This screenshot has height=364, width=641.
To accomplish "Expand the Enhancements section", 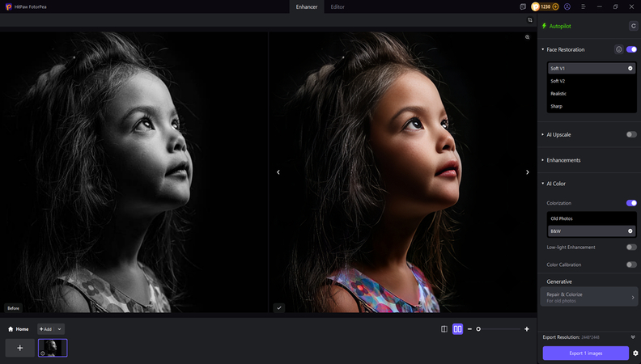I will pos(543,160).
